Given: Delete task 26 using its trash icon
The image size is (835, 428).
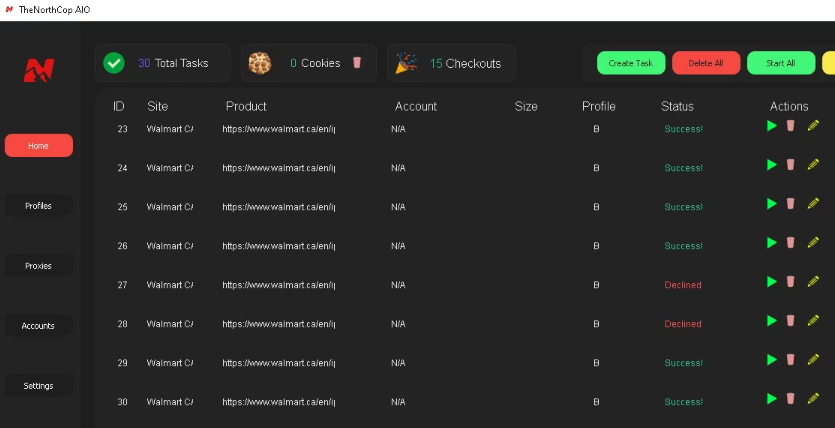Looking at the screenshot, I should (x=790, y=242).
